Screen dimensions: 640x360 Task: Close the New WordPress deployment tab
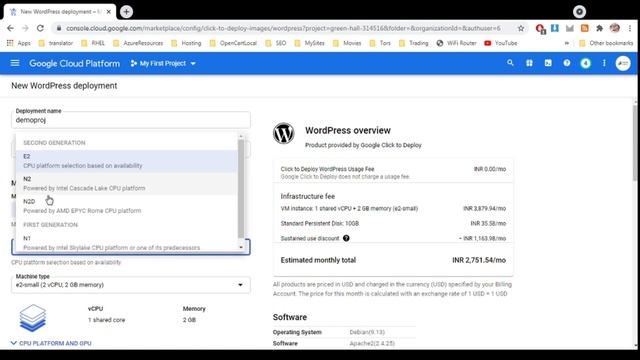[x=109, y=12]
